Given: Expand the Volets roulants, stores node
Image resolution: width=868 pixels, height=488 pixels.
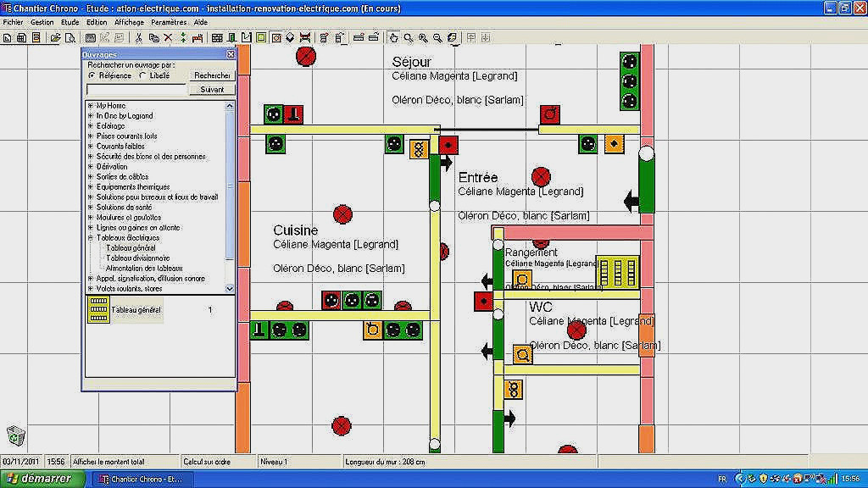Looking at the screenshot, I should pyautogui.click(x=90, y=289).
